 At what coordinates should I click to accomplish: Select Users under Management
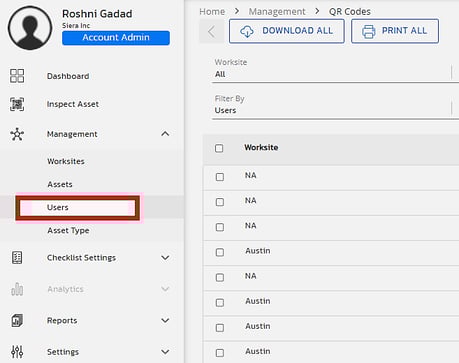click(58, 207)
